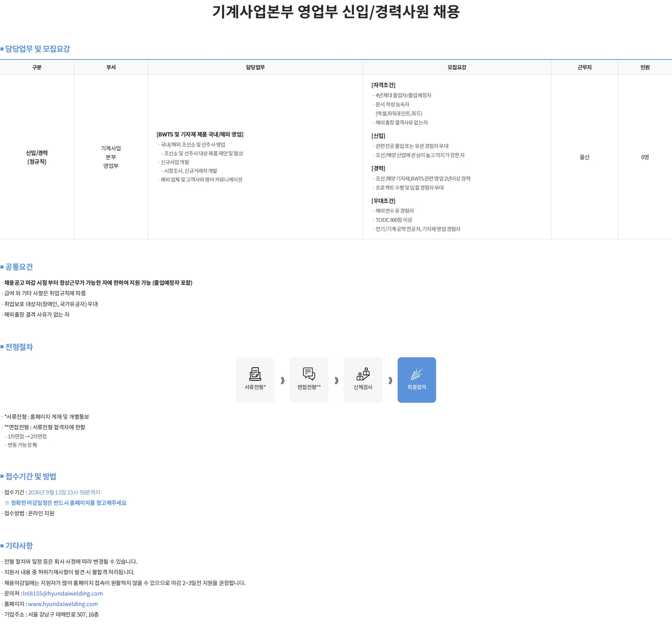Click the *서류전형 : 홈페이지 게재 및 개별통보 note
Screen dimensions: 672x626
point(47,417)
